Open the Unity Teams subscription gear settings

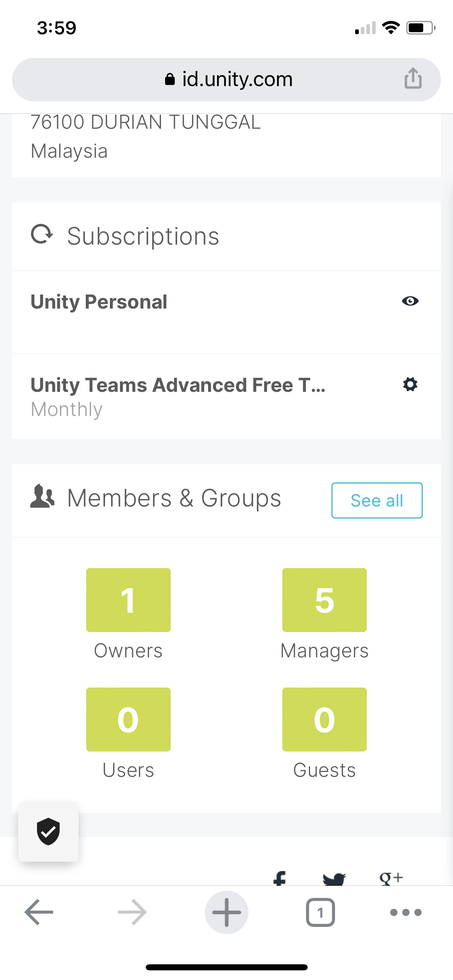[x=410, y=385]
